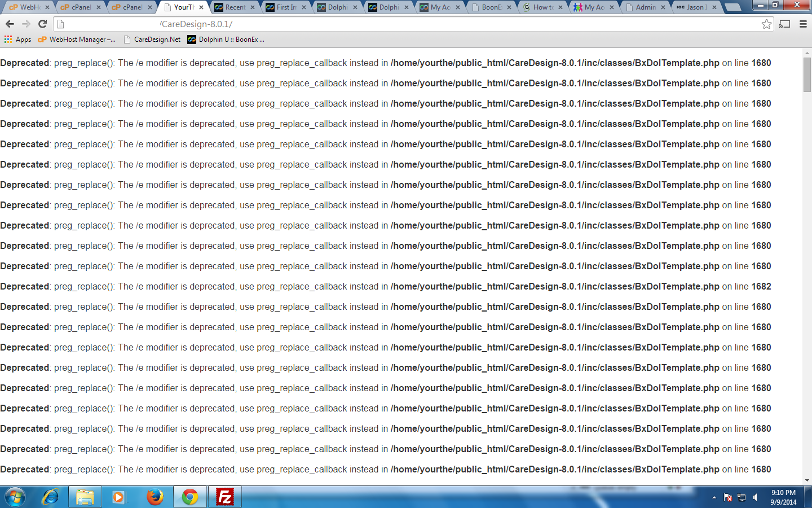Viewport: 812px width, 508px height.
Task: Click the page scrollbar down arrow
Action: pyautogui.click(x=807, y=481)
